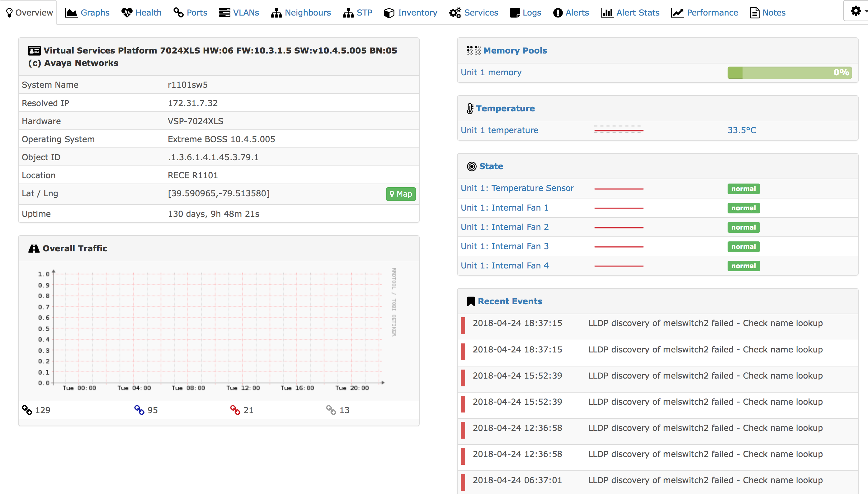
Task: Click the grey link icon beside 13
Action: point(331,410)
